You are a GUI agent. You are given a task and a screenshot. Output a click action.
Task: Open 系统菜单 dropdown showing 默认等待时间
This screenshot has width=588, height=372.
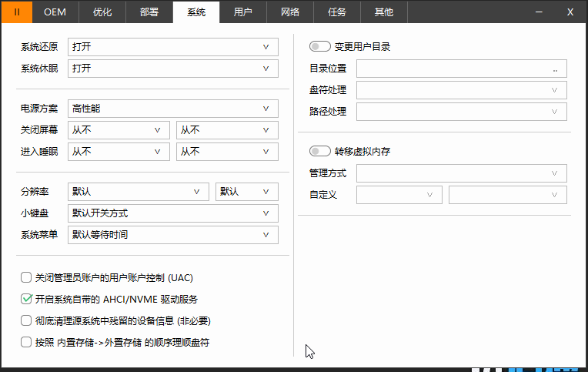tap(173, 235)
